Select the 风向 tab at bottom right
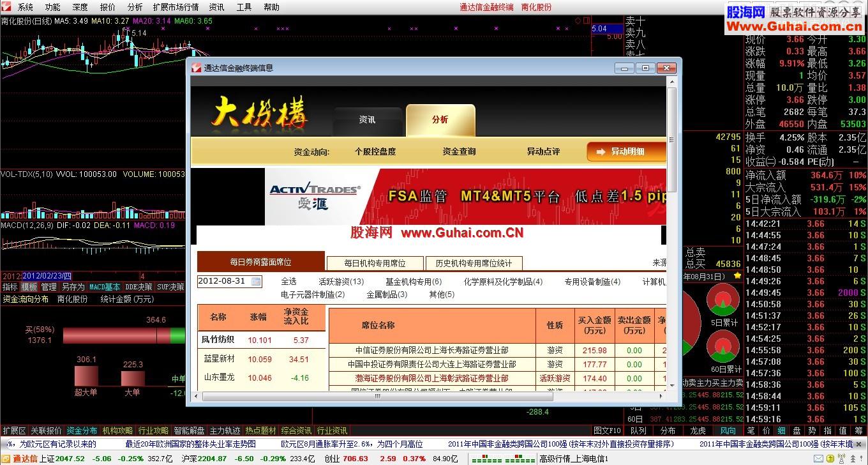This screenshot has width=868, height=465. tap(728, 431)
